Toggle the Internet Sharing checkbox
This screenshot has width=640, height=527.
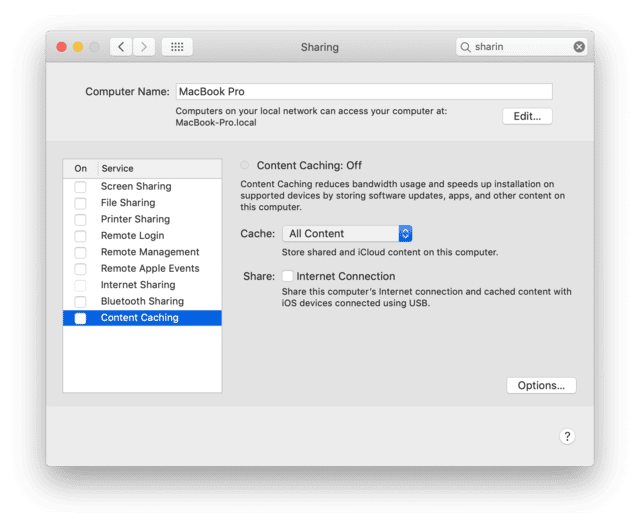[x=80, y=285]
